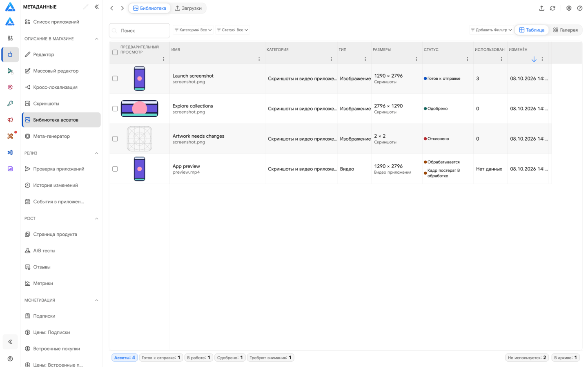Image resolution: width=588 pixels, height=367 pixels.
Task: Open the help question mark icon
Action: pyautogui.click(x=580, y=8)
